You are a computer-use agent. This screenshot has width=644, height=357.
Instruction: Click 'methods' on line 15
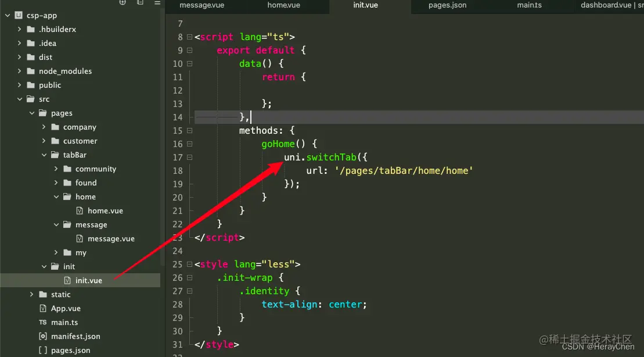pos(259,130)
